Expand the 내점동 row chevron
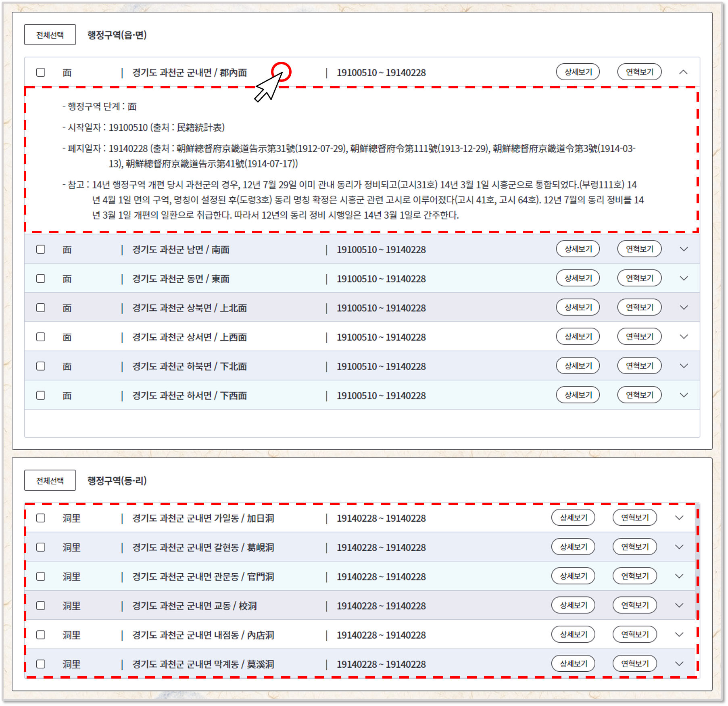This screenshot has height=706, width=728. pos(679,635)
